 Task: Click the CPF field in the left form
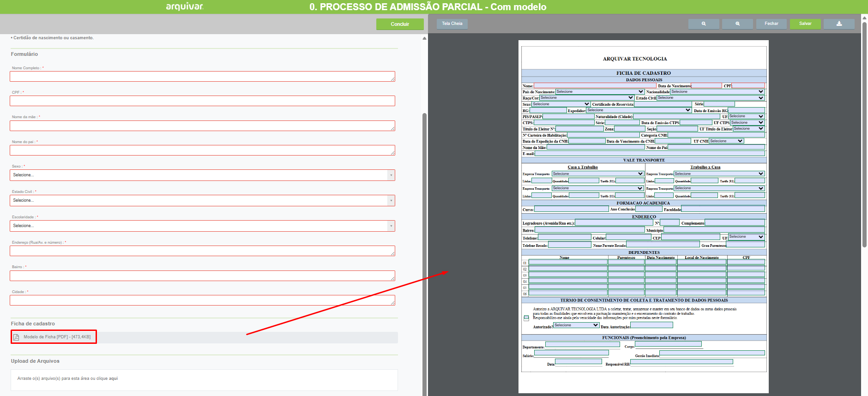coord(202,101)
